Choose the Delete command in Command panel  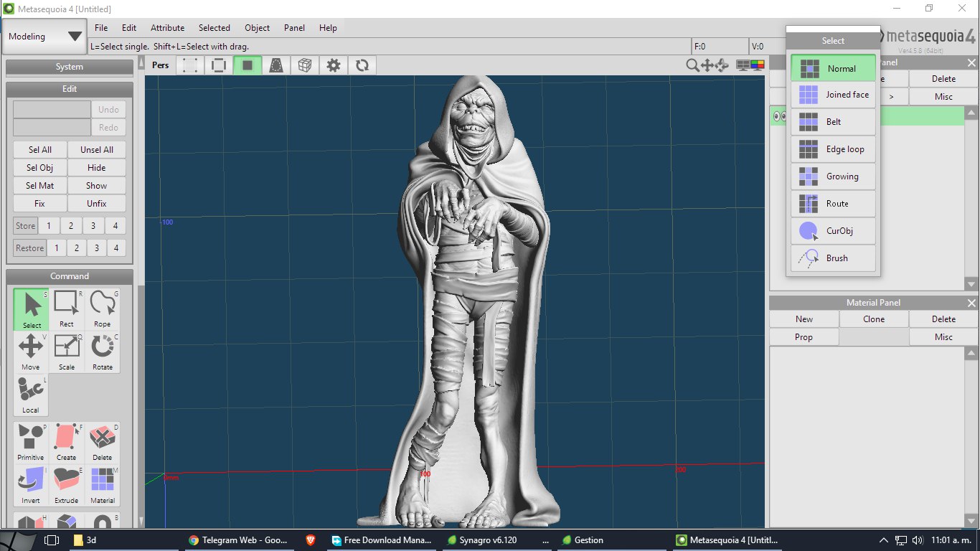tap(103, 443)
